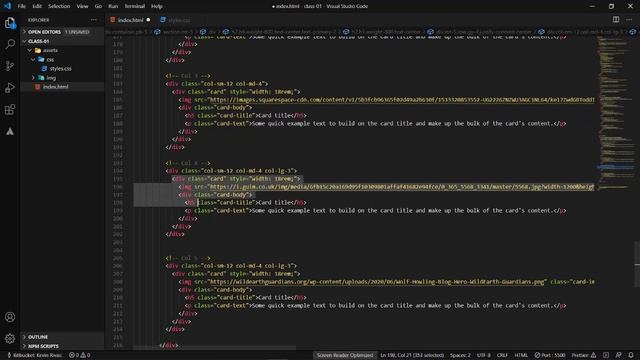Open the Selection menu

(x=59, y=6)
